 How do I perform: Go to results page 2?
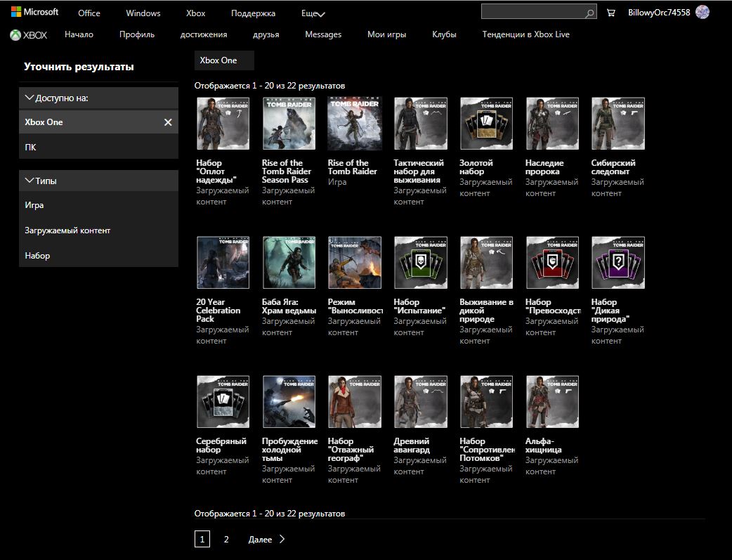226,540
